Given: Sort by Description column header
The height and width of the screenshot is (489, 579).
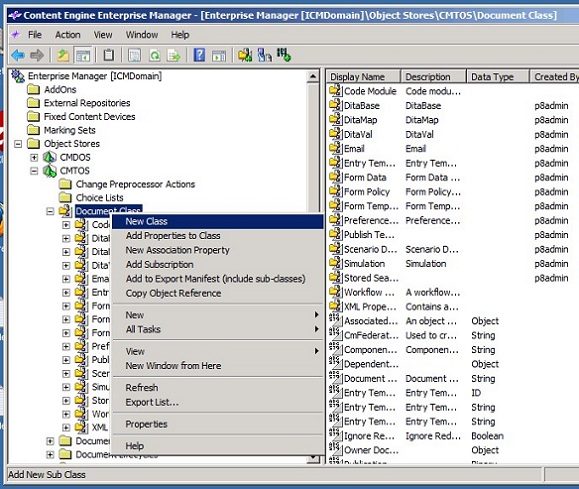Looking at the screenshot, I should (434, 77).
